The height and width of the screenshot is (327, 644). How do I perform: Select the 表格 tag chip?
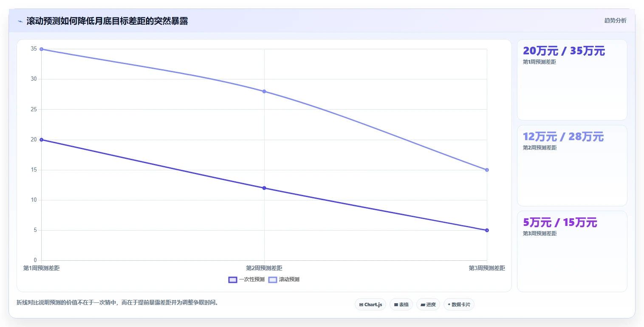click(401, 304)
